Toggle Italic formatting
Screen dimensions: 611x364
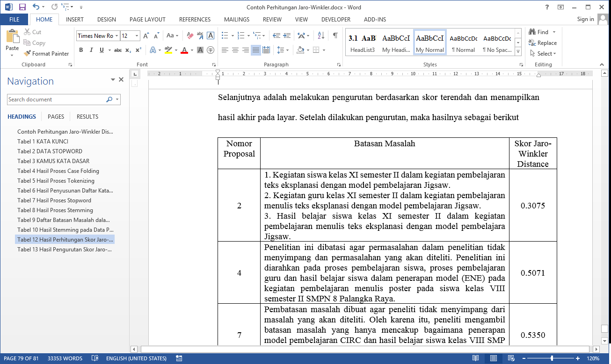coord(91,50)
